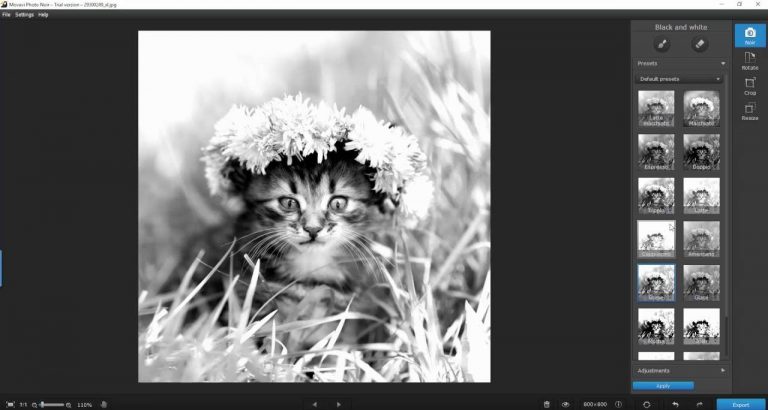Screen dimensions: 768x410
Task: Click the Export button
Action: [x=741, y=405]
